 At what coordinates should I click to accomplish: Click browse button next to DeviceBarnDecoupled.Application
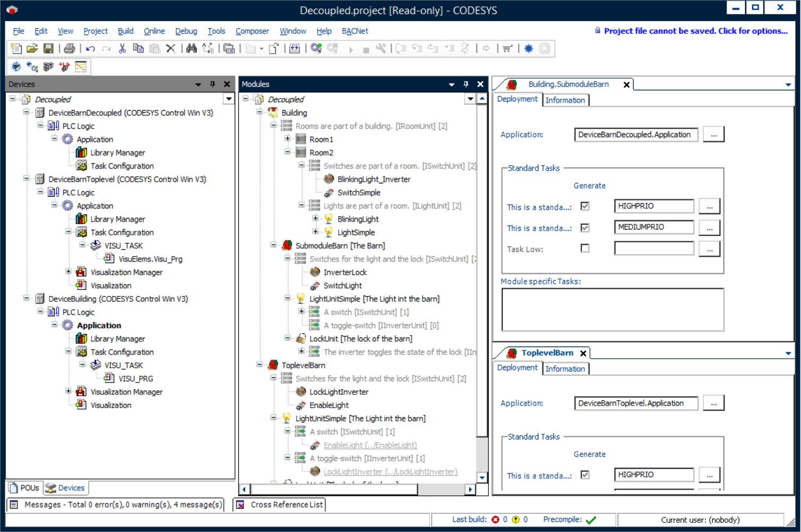click(x=713, y=135)
